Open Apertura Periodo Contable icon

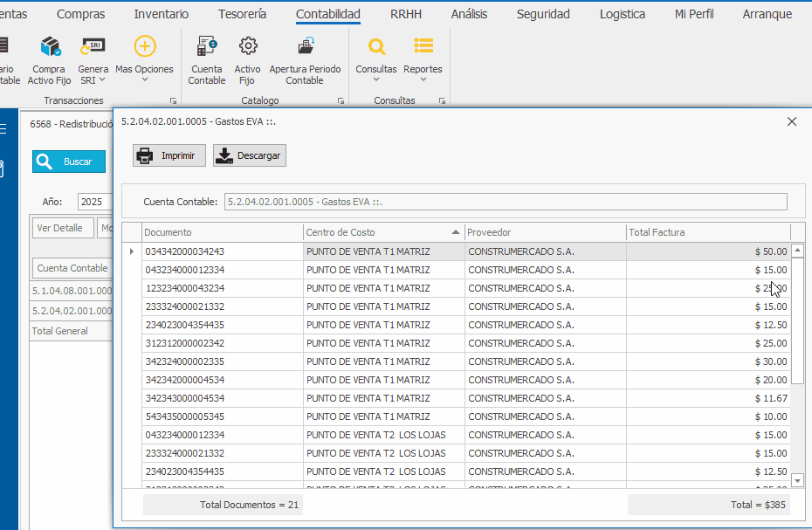coord(306,46)
